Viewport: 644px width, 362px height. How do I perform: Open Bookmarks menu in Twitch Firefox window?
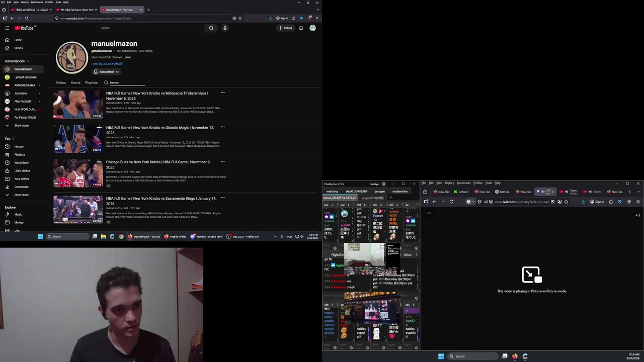click(463, 183)
